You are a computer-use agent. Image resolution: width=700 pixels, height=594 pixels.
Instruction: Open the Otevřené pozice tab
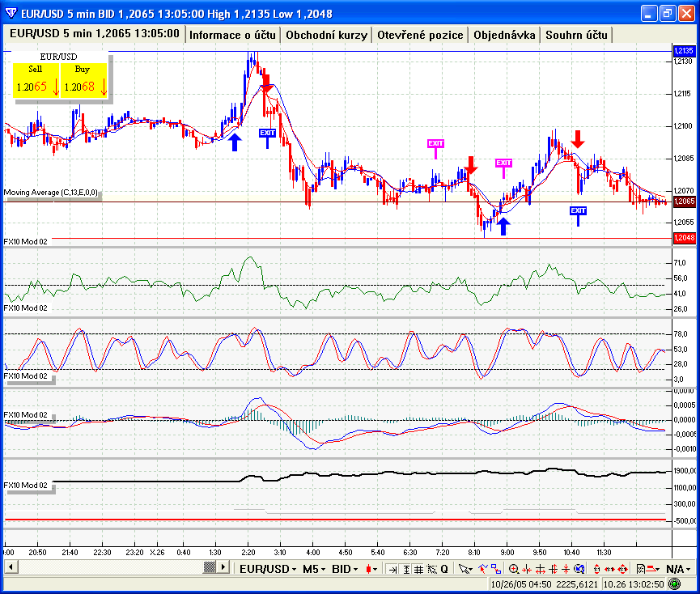click(420, 35)
